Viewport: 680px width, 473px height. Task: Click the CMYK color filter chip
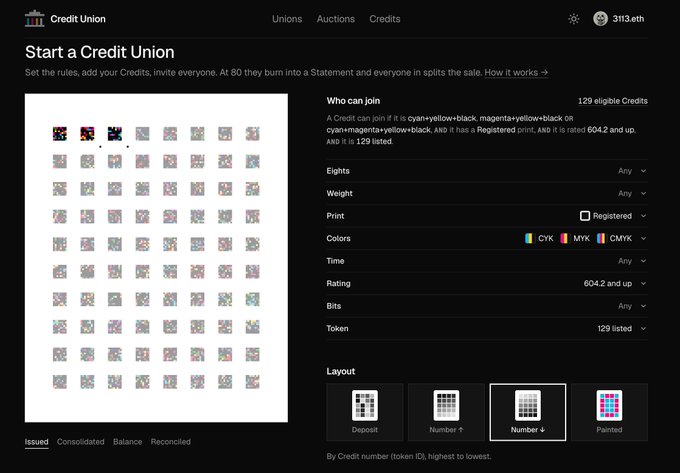[x=614, y=238]
